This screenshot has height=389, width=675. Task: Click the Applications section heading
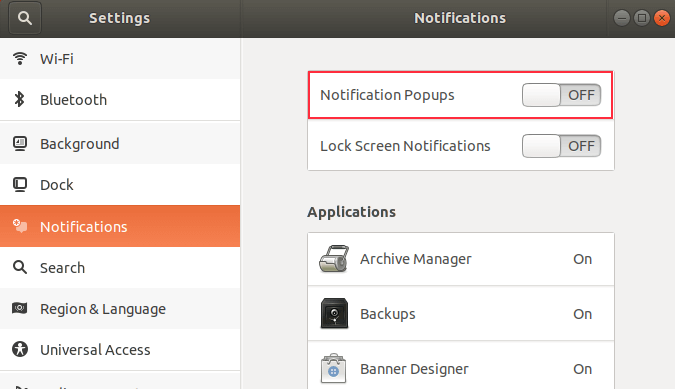coord(351,212)
